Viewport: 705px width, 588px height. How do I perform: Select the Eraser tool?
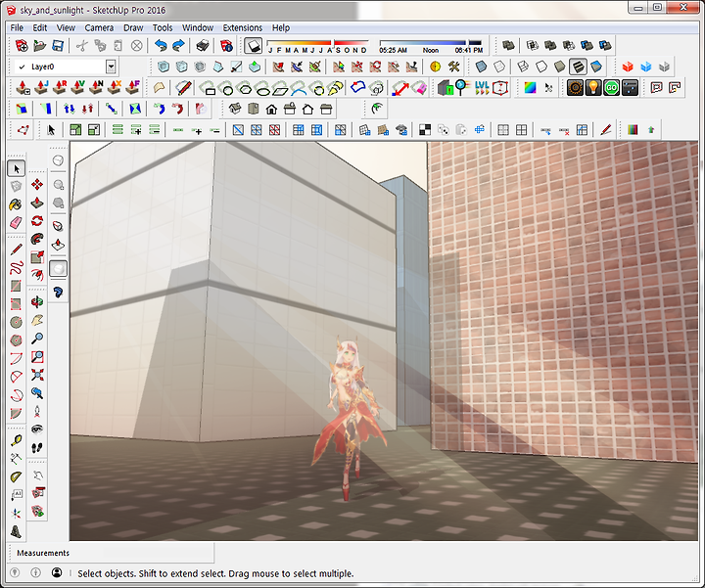click(x=16, y=223)
